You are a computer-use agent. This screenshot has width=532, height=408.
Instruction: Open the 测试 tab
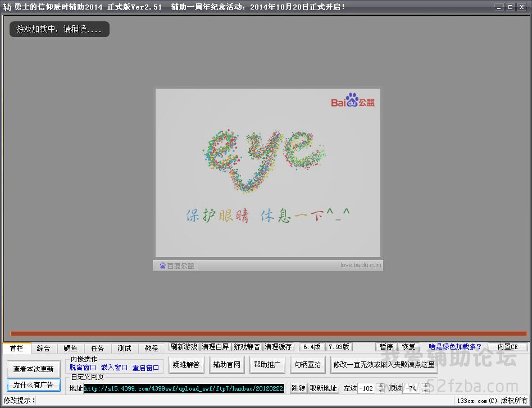(x=124, y=349)
